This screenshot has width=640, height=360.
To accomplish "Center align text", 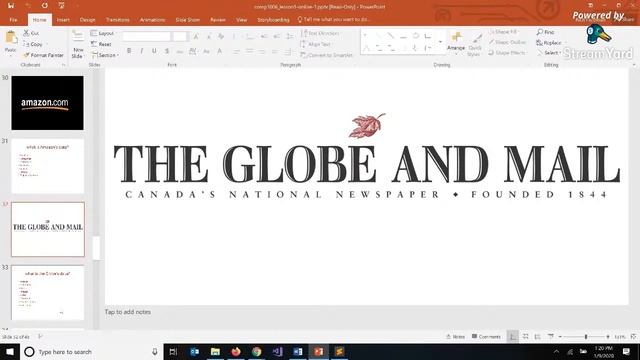I will click(x=249, y=51).
